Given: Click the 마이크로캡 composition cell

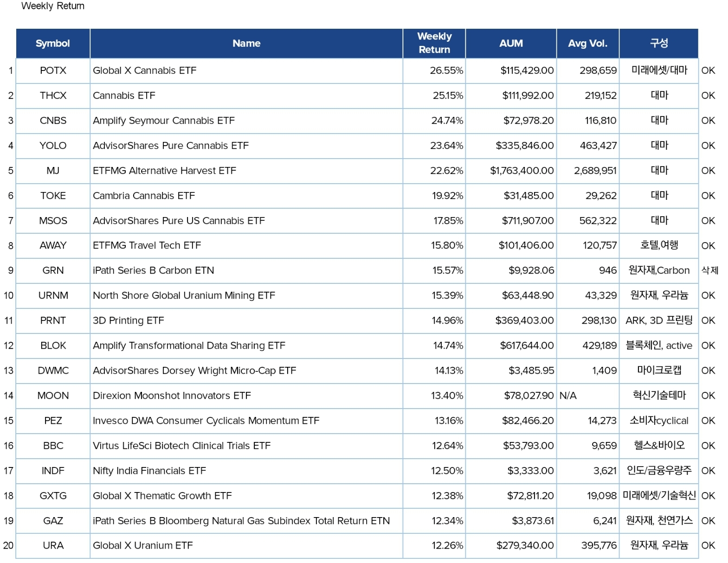Looking at the screenshot, I should 659,370.
